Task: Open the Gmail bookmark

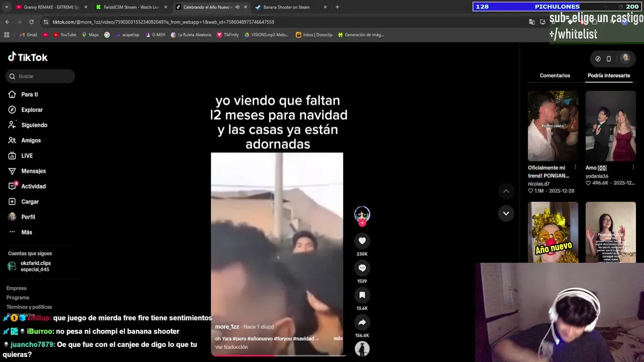Action: [28, 35]
